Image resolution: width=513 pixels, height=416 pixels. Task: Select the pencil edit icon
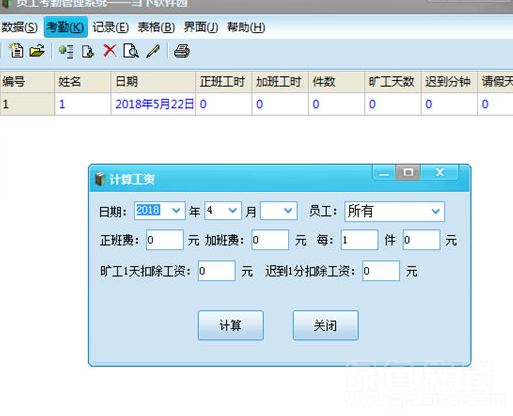click(x=153, y=51)
